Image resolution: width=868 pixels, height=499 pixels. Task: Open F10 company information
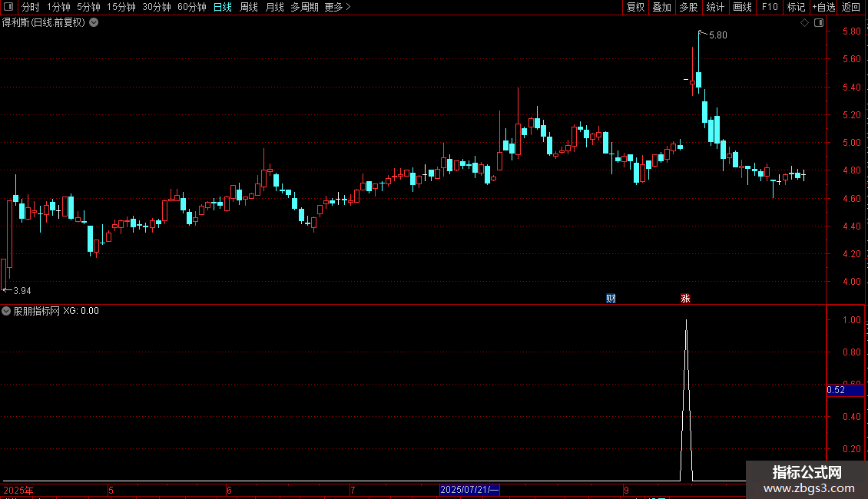770,7
